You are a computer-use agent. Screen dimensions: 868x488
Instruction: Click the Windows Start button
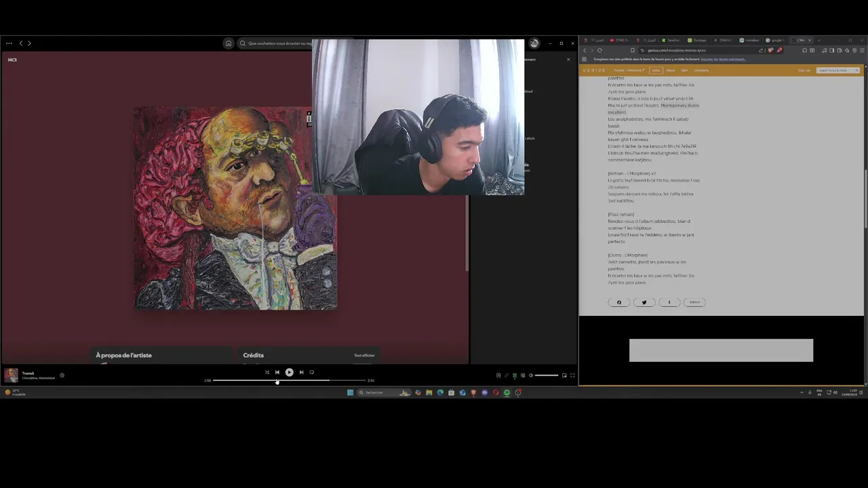coord(350,392)
